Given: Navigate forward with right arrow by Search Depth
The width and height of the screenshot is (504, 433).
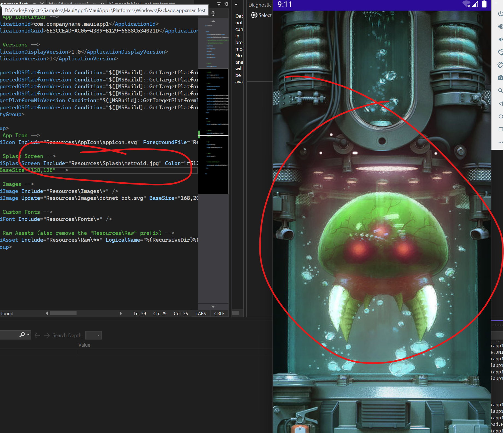Looking at the screenshot, I should click(x=47, y=335).
